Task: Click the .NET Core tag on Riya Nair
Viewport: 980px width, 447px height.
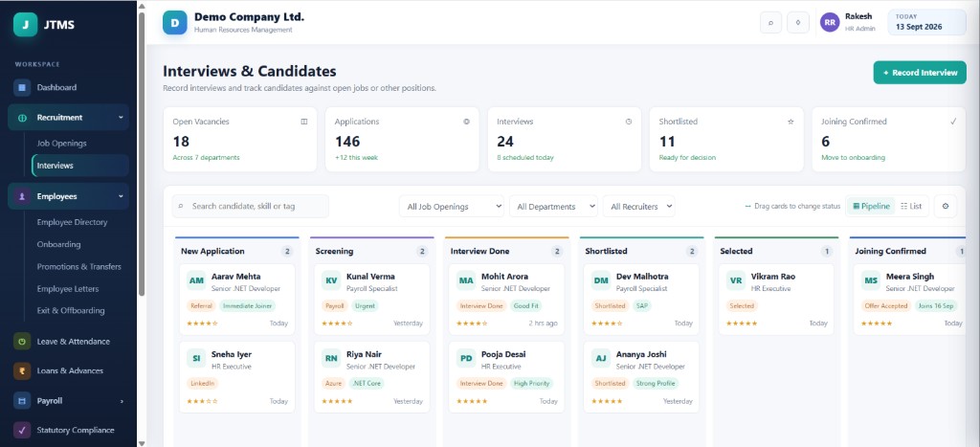Action: [x=367, y=383]
